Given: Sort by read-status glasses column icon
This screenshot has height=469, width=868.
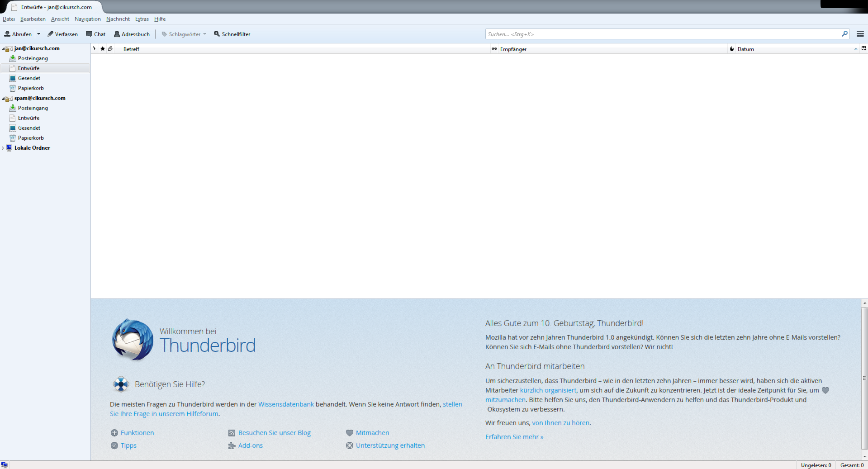Looking at the screenshot, I should point(494,49).
